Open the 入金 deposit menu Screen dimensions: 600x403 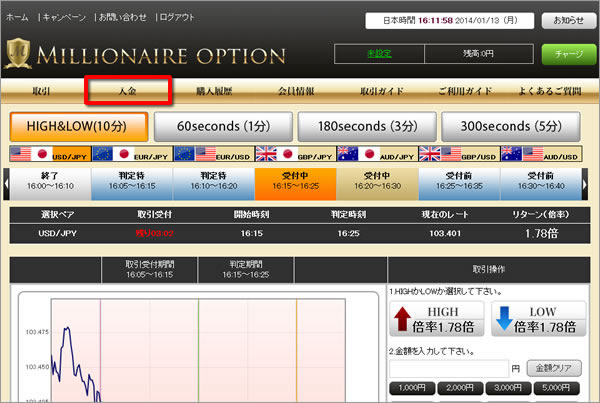point(128,91)
